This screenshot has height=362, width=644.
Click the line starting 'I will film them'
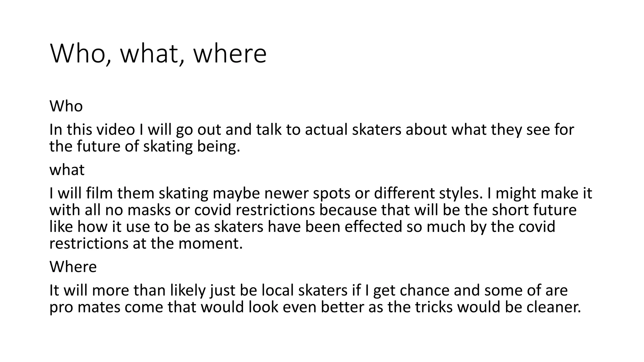[x=321, y=193]
